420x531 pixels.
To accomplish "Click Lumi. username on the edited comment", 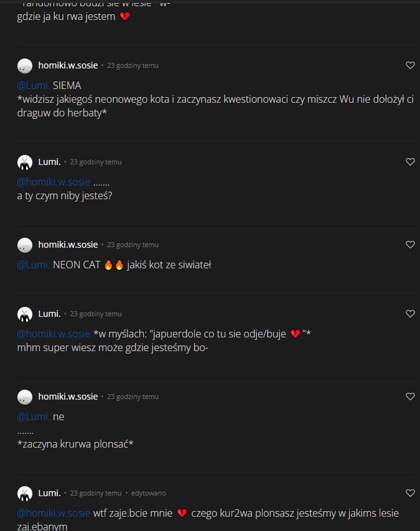I will tap(49, 493).
